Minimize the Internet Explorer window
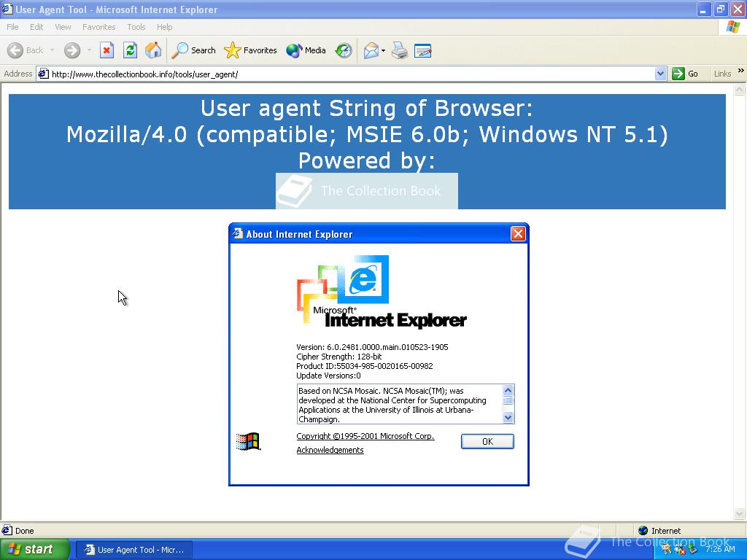747x560 pixels. 704,9
